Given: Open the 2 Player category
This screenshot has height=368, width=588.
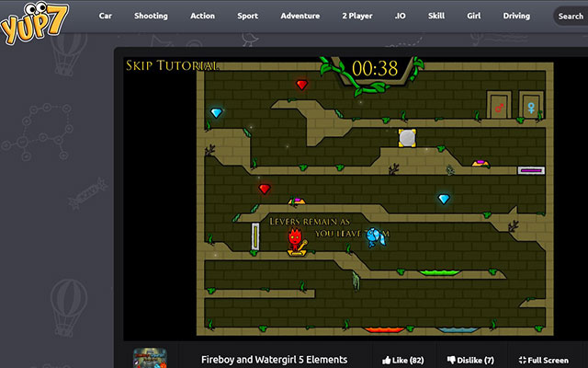Looking at the screenshot, I should coord(357,16).
